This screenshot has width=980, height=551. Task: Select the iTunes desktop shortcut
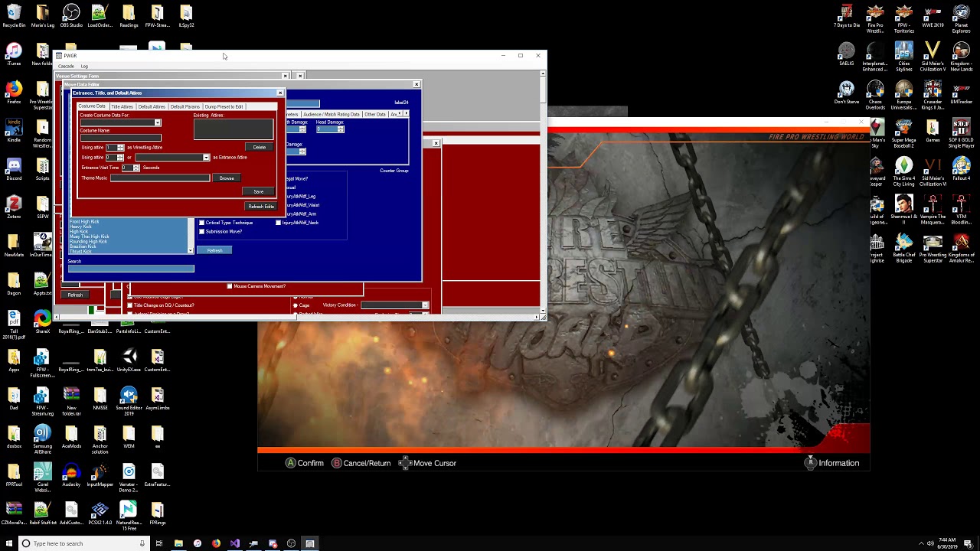pyautogui.click(x=14, y=54)
